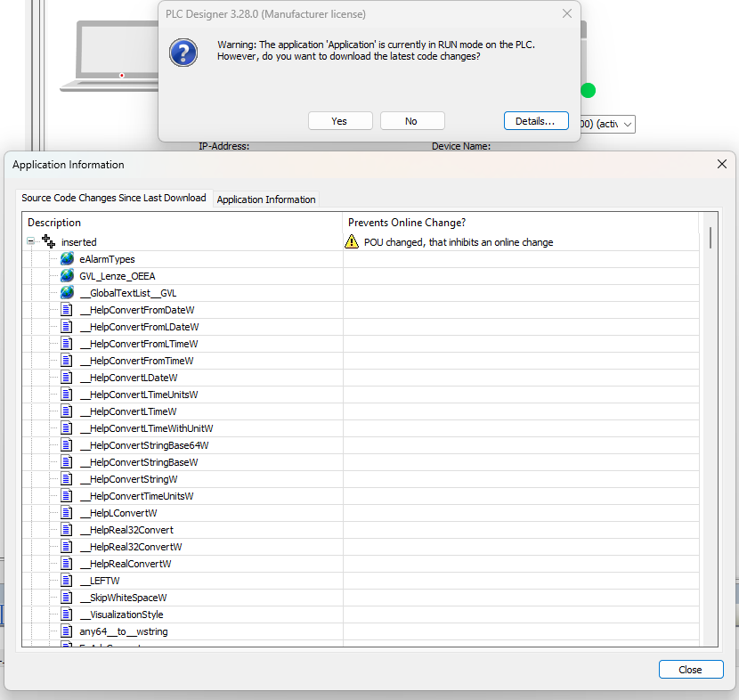Click Close button in Application Information
This screenshot has height=700, width=739.
(x=690, y=670)
